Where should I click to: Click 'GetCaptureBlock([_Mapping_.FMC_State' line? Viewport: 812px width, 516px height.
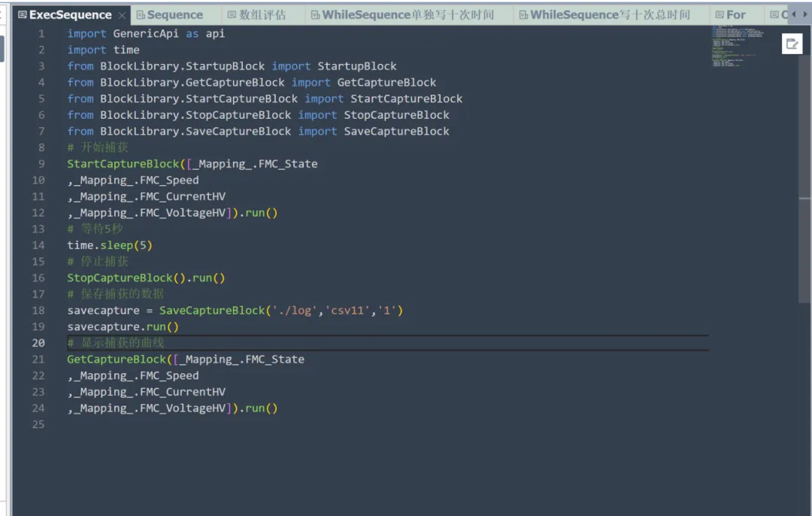click(x=186, y=360)
